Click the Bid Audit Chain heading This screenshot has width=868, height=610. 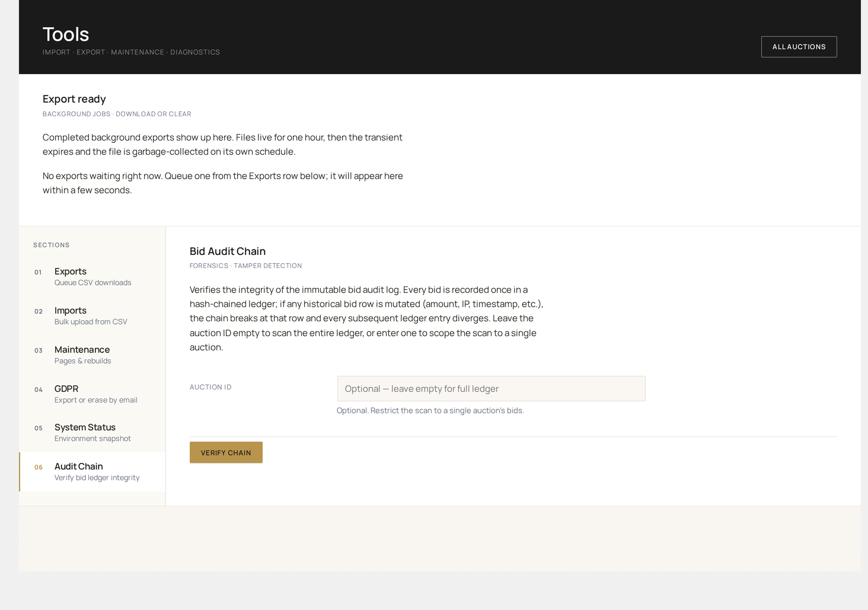point(228,251)
